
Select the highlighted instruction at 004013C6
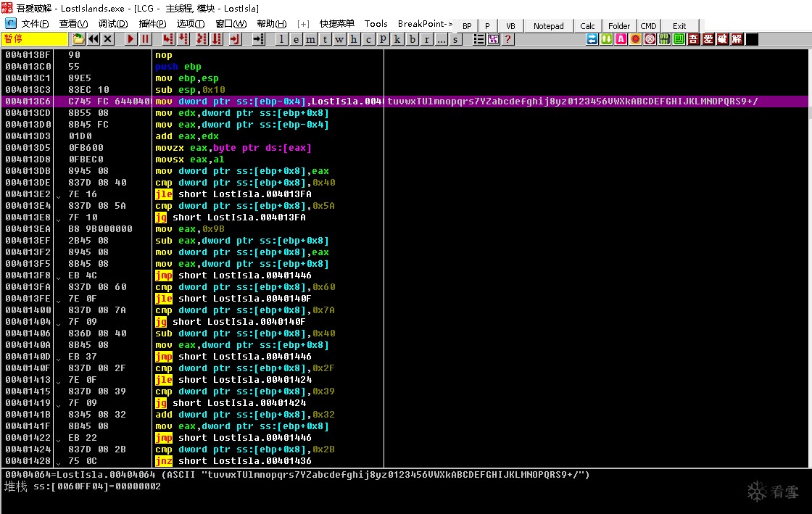[x=405, y=101]
